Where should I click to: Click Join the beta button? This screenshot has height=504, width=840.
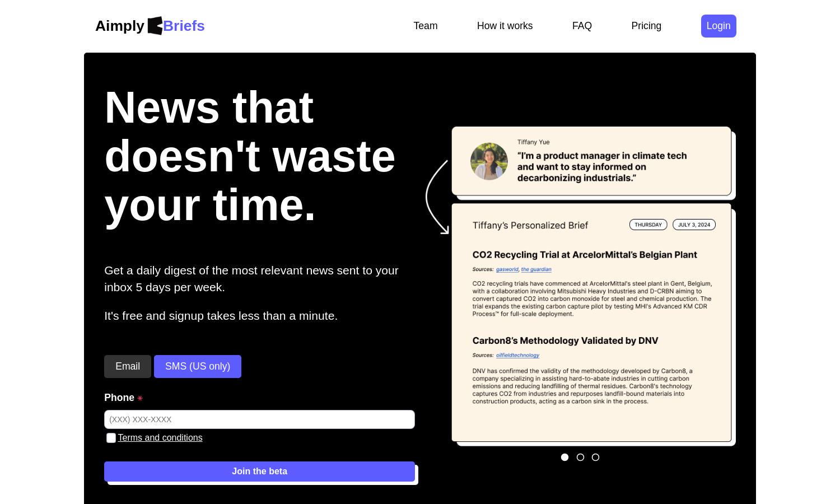[x=259, y=472]
